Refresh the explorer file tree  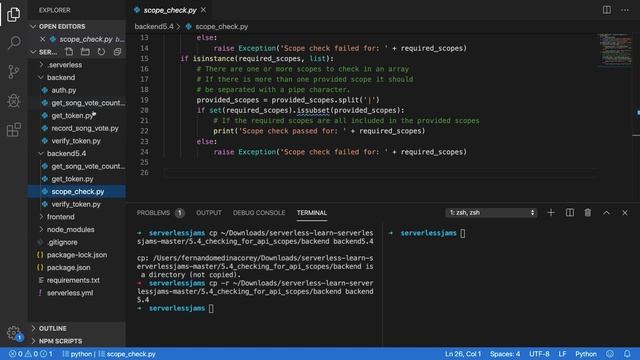(x=101, y=52)
